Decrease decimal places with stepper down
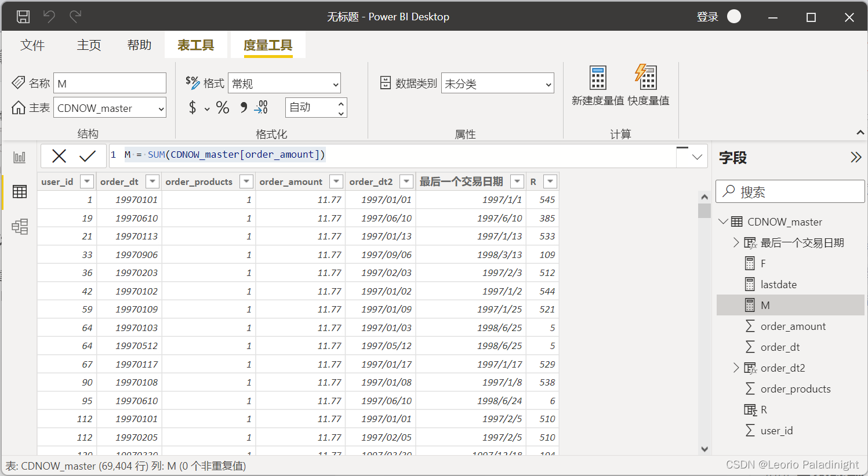 341,112
